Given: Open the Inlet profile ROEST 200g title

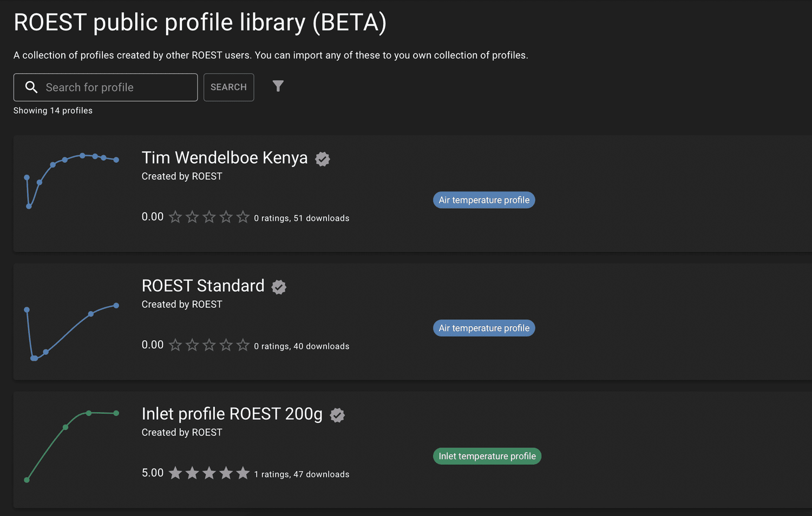Looking at the screenshot, I should [x=232, y=414].
